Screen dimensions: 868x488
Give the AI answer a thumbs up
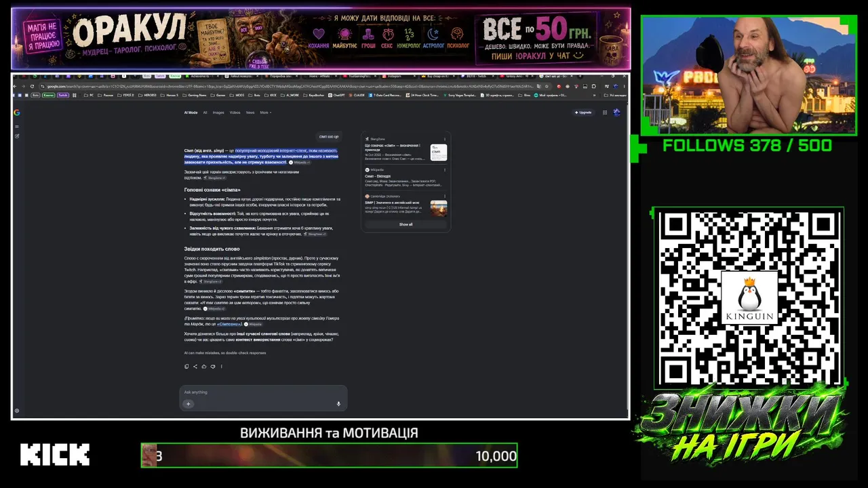coord(204,367)
